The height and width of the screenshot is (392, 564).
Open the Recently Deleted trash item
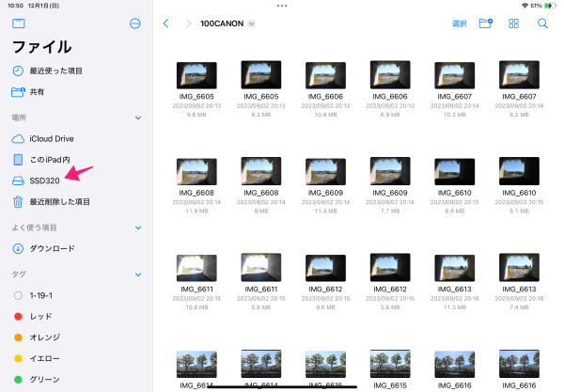coord(59,201)
